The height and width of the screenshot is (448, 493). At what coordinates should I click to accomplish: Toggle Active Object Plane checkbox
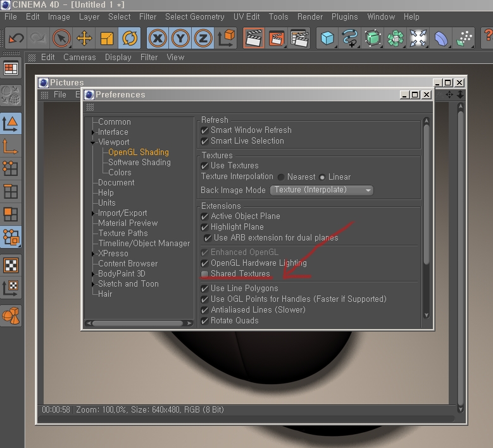tap(204, 216)
